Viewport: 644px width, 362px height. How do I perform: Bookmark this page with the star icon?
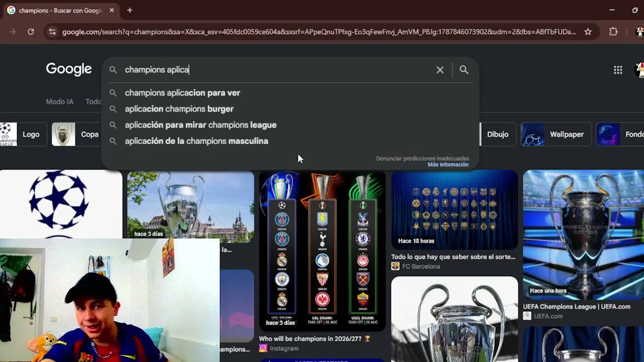coord(588,32)
